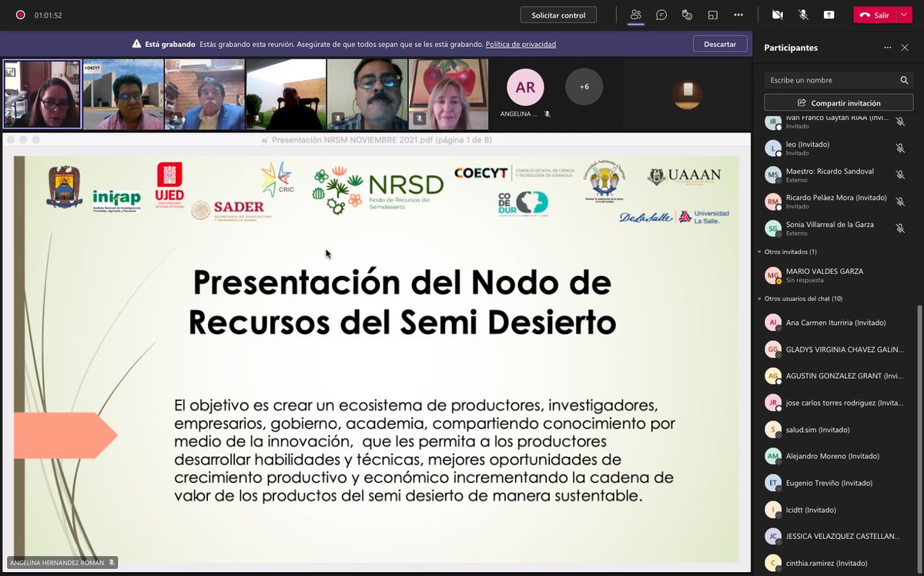Viewport: 924px width, 576px height.
Task: Click the NRSD logo on the slide
Action: [x=378, y=189]
